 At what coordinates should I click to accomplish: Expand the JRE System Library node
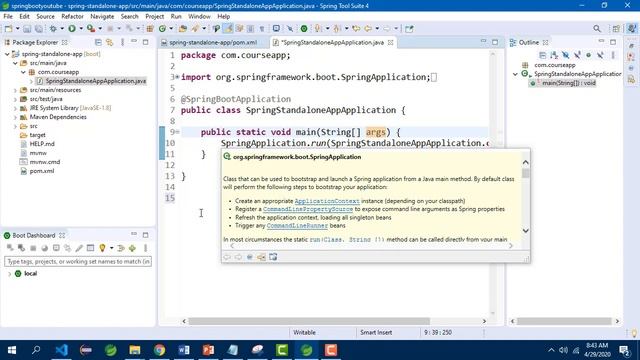point(15,108)
